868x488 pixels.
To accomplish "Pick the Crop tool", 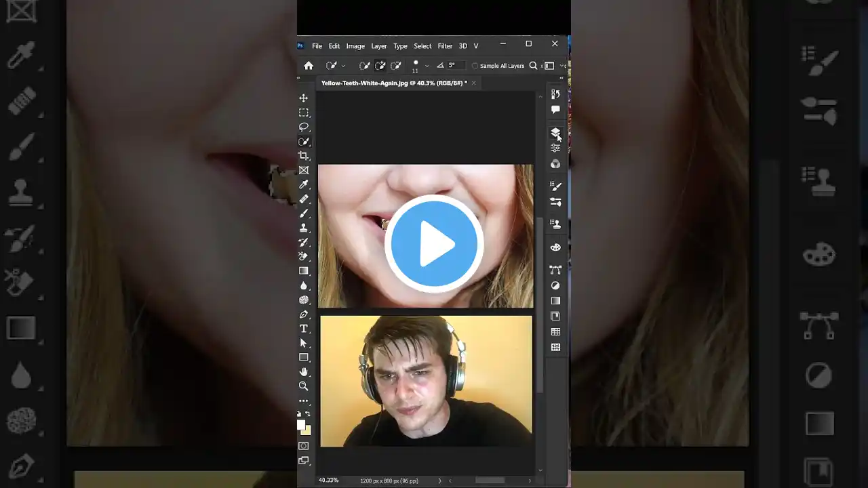I will click(x=304, y=156).
